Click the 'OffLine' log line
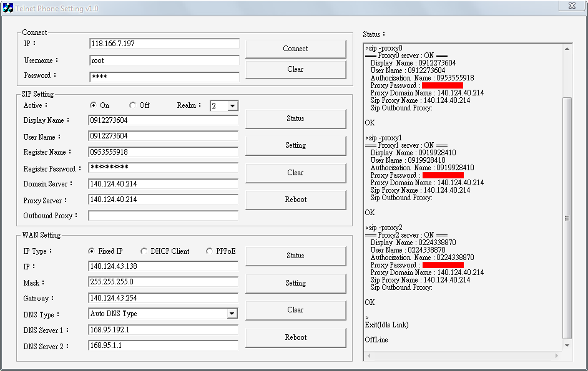 click(376, 340)
